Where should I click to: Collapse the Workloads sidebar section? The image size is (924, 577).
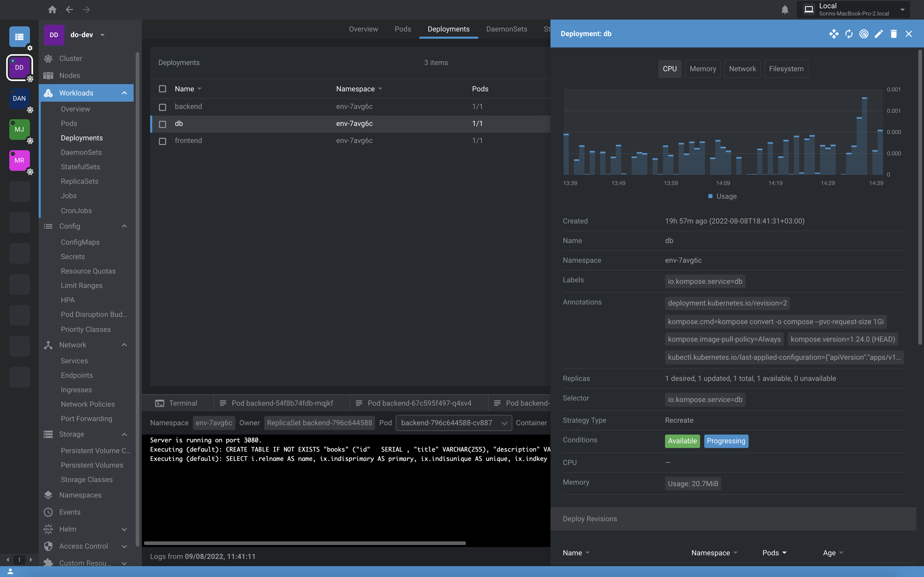click(124, 93)
